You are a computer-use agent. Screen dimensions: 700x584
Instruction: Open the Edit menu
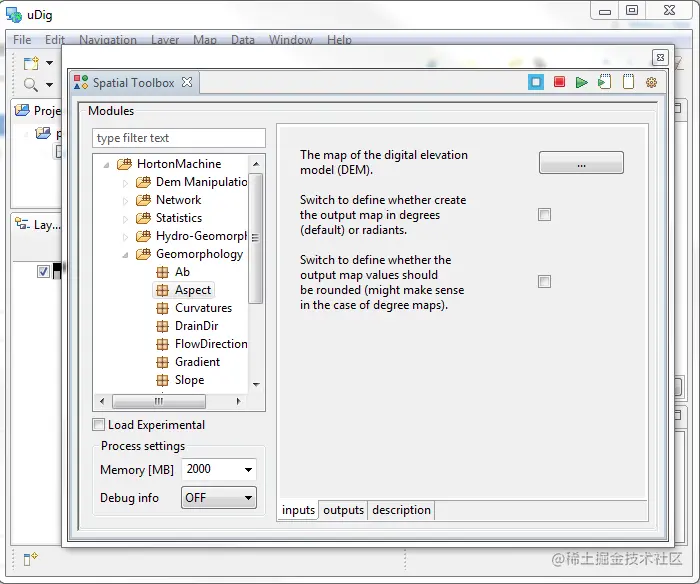coord(55,40)
